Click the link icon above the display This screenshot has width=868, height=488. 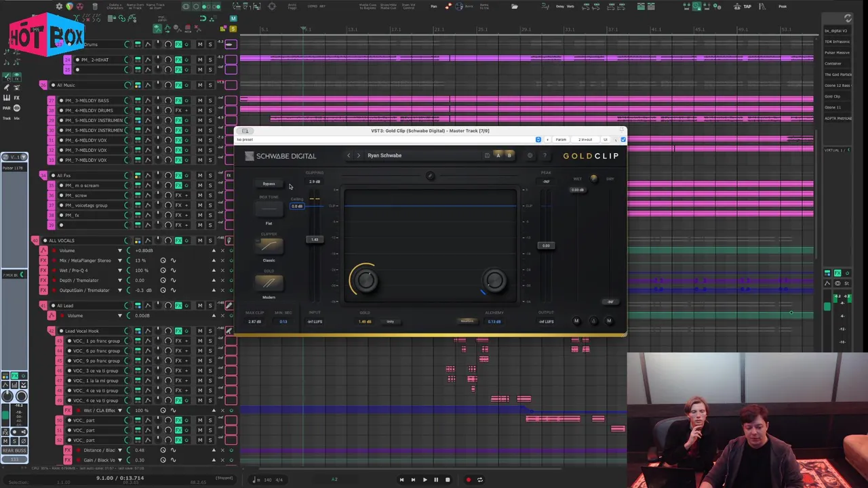pos(430,176)
